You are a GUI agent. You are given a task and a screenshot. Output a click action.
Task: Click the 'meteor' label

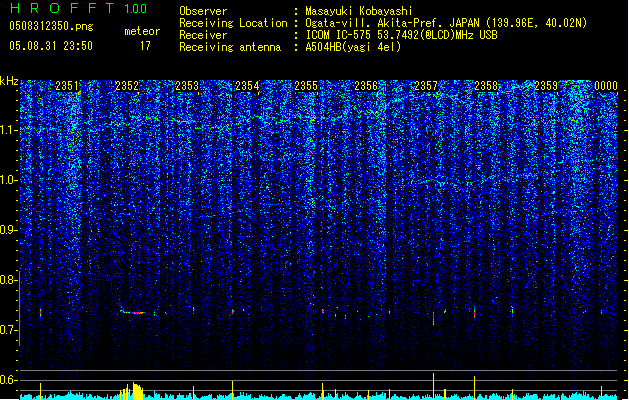click(142, 31)
